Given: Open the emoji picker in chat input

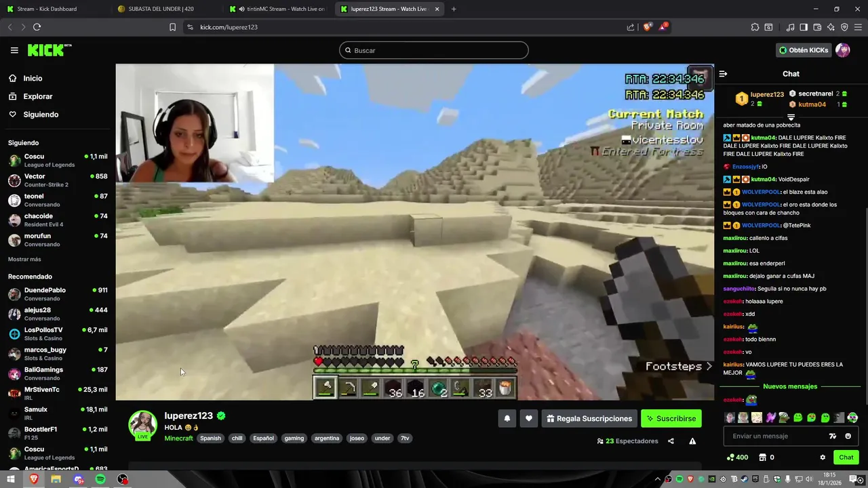Looking at the screenshot, I should point(848,436).
